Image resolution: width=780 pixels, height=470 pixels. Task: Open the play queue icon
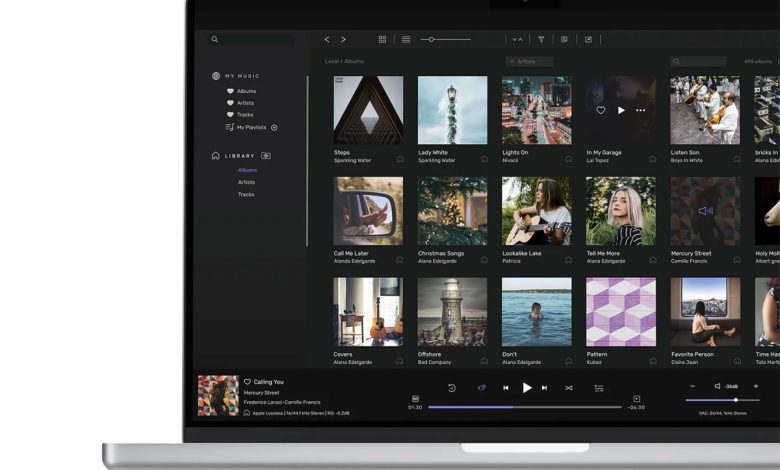click(x=599, y=388)
